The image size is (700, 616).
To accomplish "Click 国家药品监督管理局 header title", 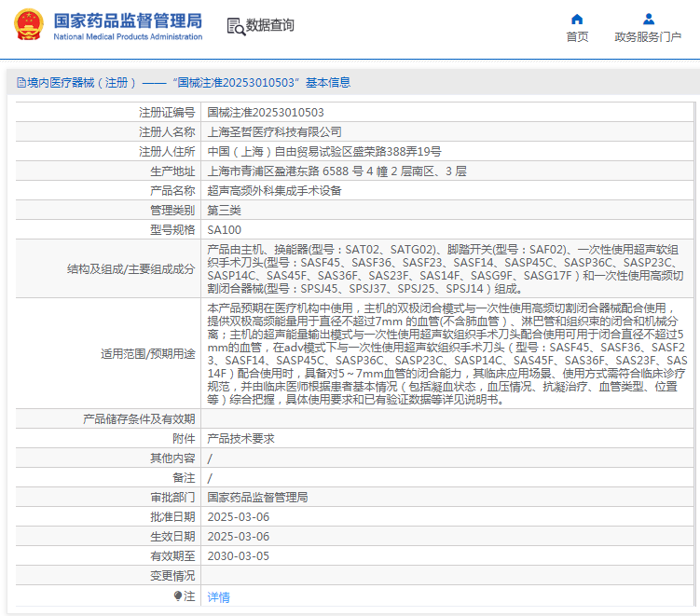I will 128,21.
